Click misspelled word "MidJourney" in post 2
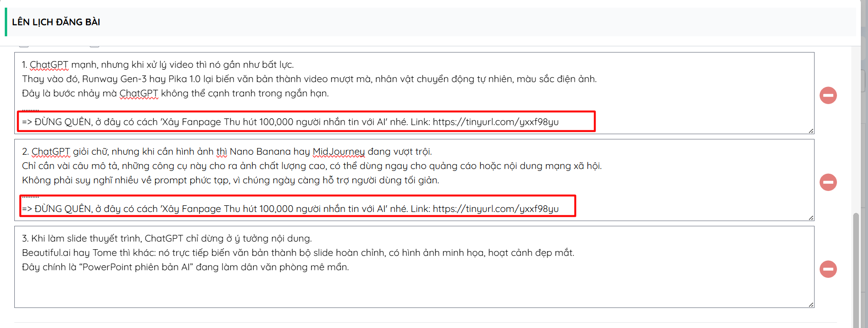The height and width of the screenshot is (328, 868). [x=338, y=152]
